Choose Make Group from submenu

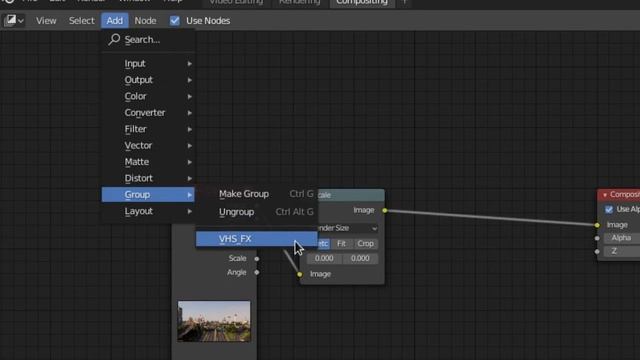tap(257, 194)
